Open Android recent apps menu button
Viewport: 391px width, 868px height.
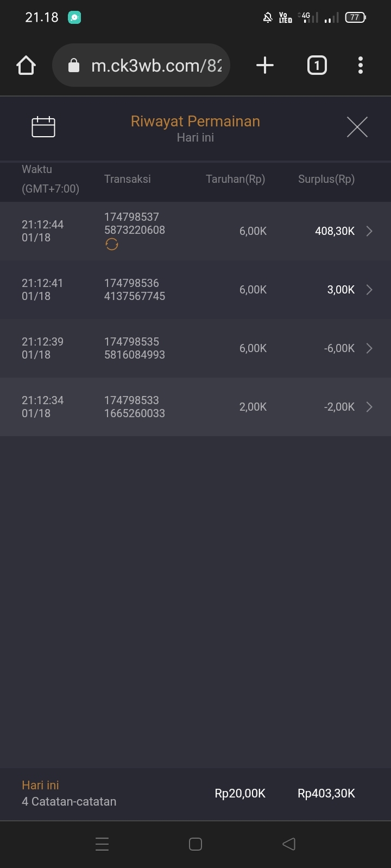[102, 844]
